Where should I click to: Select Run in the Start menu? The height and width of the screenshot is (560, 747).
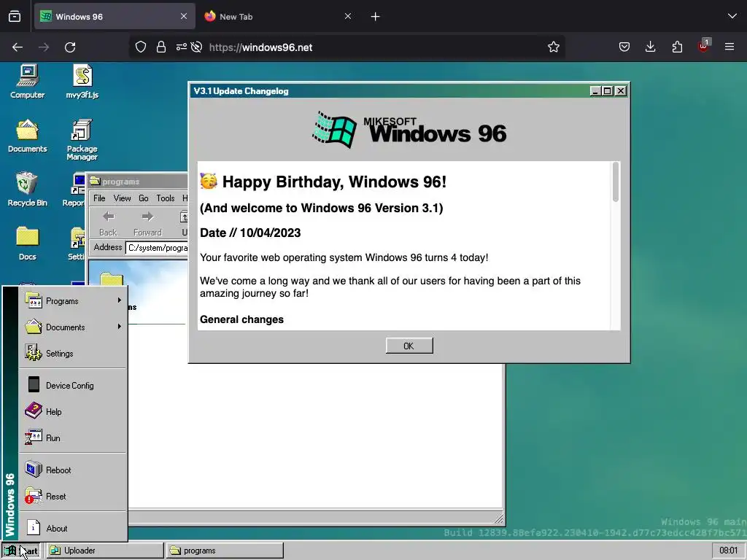pos(72,437)
